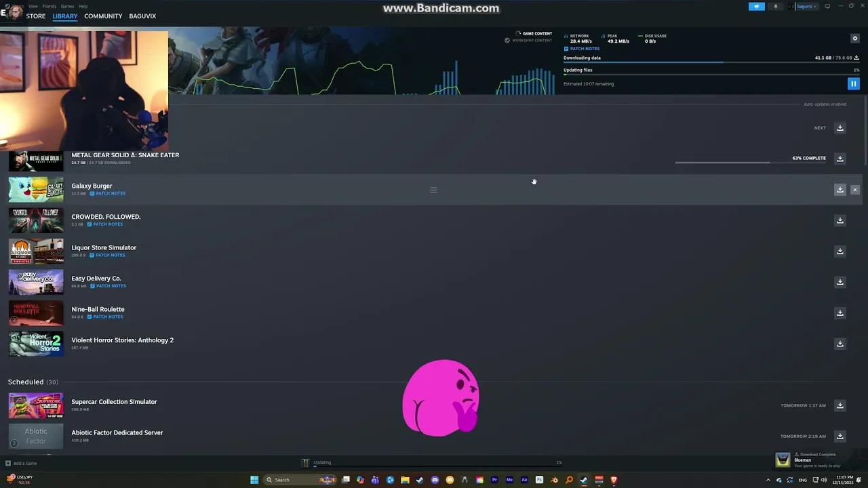Open the Liquor Store Simulator thumbnail
Viewport: 868px width, 488px height.
tap(36, 251)
